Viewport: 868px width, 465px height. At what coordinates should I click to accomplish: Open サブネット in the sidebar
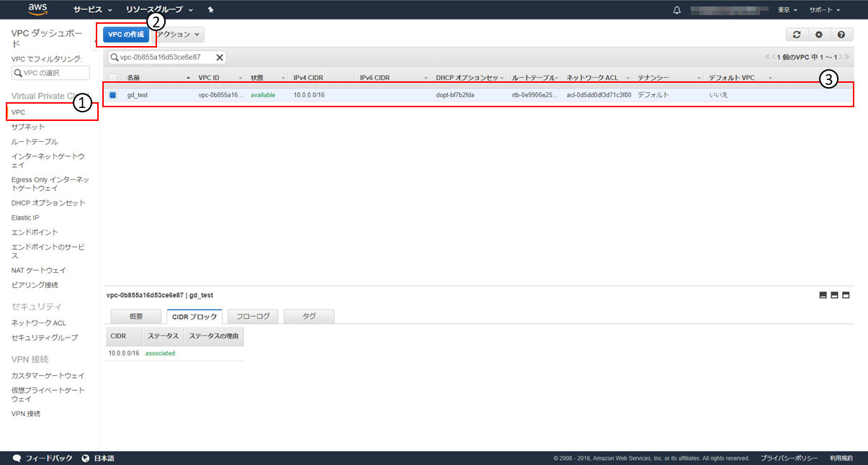click(x=28, y=127)
